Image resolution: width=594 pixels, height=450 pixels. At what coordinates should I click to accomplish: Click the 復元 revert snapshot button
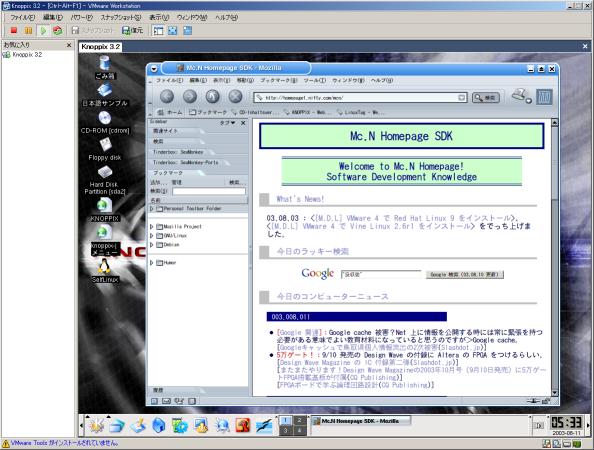click(133, 30)
